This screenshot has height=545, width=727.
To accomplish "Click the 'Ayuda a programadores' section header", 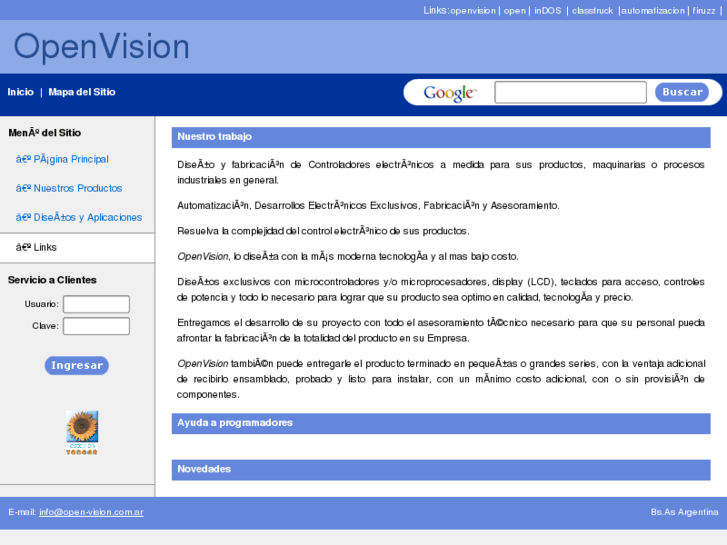I will (x=441, y=423).
